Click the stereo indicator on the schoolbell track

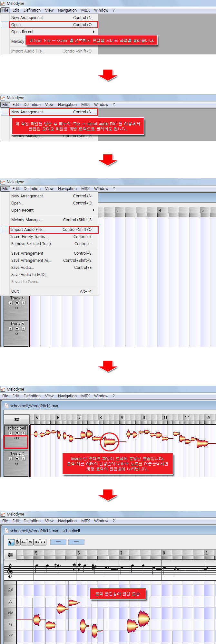(16, 438)
